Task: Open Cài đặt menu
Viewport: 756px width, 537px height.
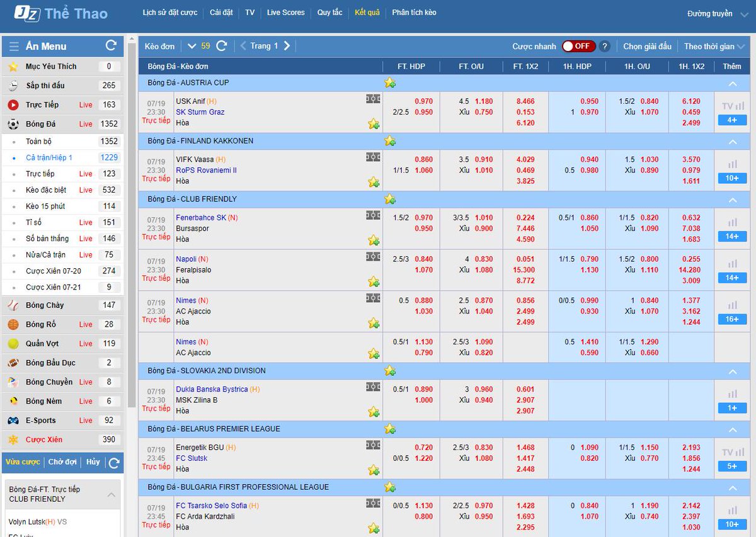Action: tap(221, 13)
